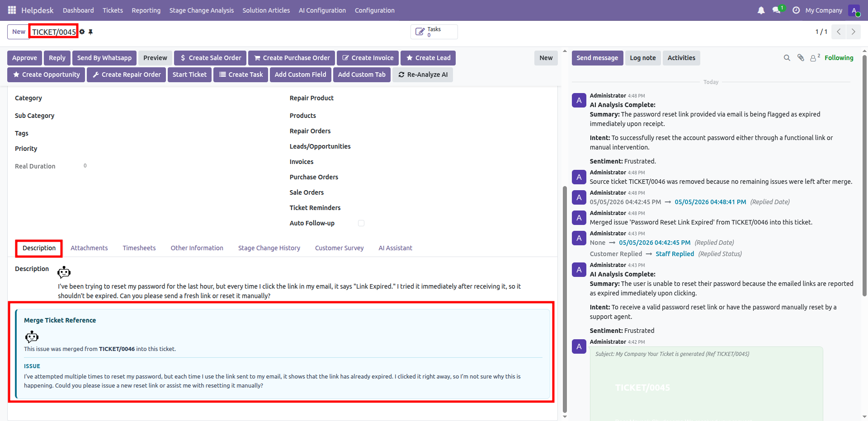Click the AI robot icon next to Description
The image size is (868, 421).
tap(64, 272)
